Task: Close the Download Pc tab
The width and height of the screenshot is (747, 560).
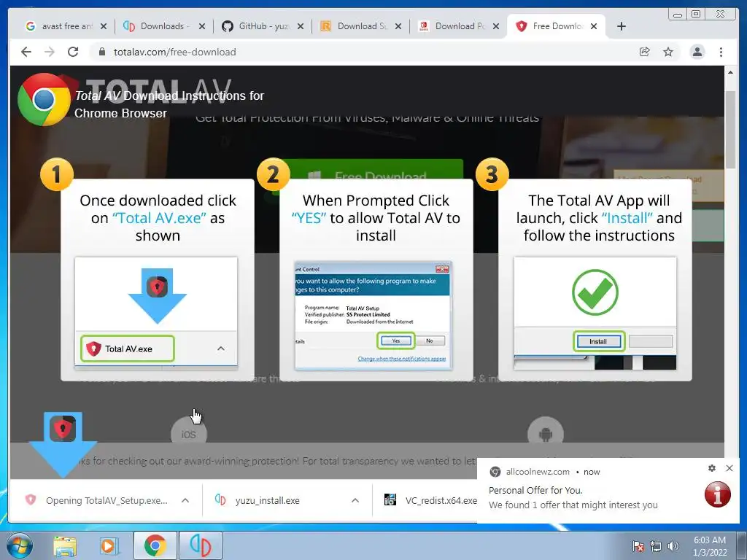Action: pyautogui.click(x=496, y=26)
